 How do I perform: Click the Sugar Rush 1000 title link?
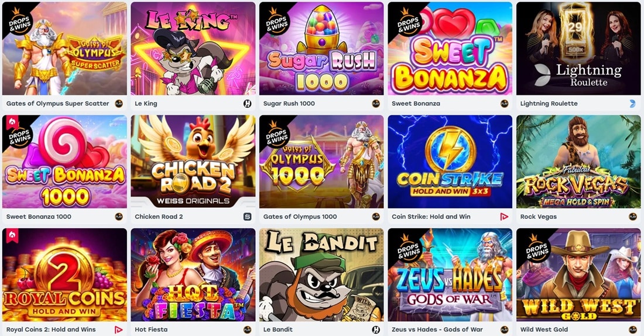click(289, 104)
